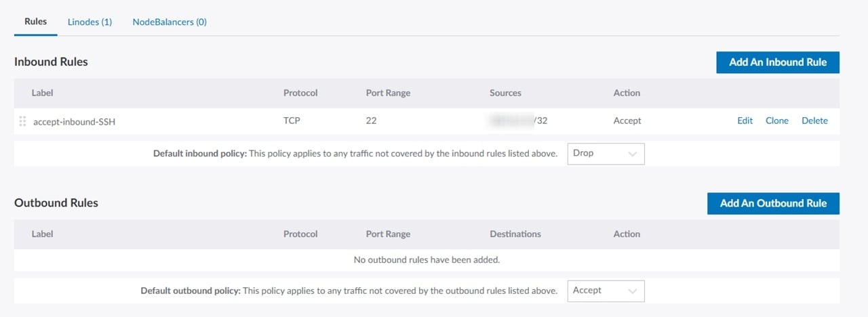The image size is (868, 317).
Task: Open the NodeBalancers (0) tab
Action: [170, 22]
